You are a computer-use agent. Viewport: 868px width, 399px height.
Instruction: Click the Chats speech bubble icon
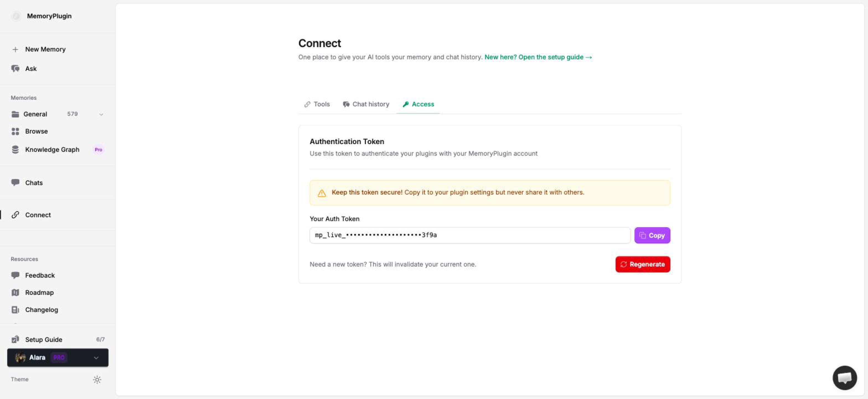15,183
